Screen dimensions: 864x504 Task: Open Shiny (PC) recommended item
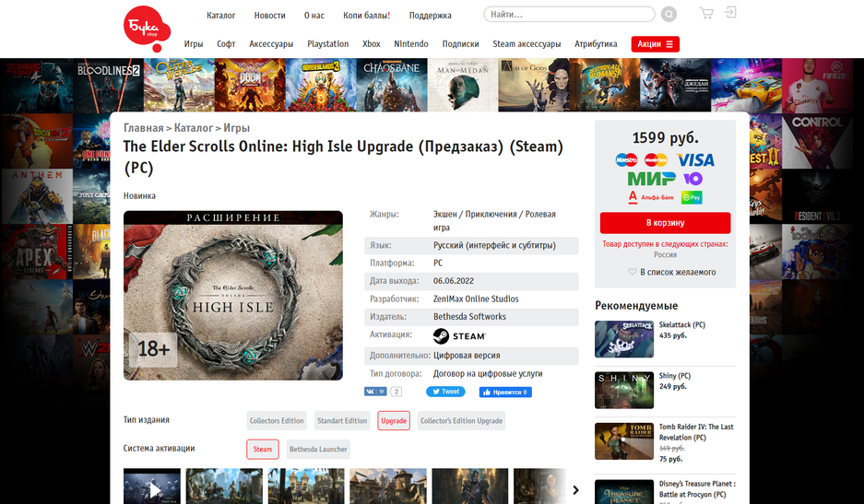[x=674, y=376]
